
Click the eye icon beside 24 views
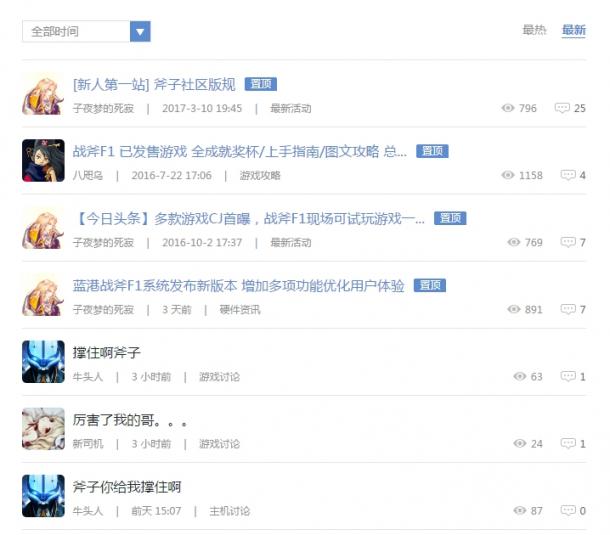(x=520, y=443)
